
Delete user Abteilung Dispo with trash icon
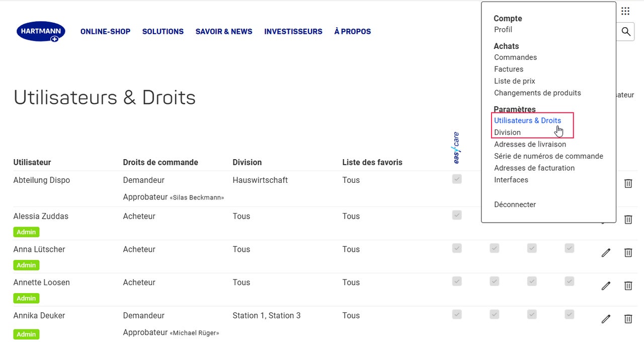628,183
